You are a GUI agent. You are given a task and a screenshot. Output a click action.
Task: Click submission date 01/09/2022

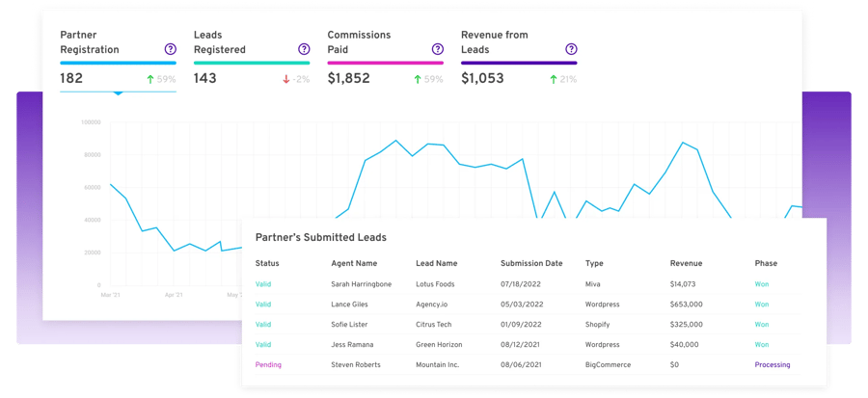coord(522,325)
